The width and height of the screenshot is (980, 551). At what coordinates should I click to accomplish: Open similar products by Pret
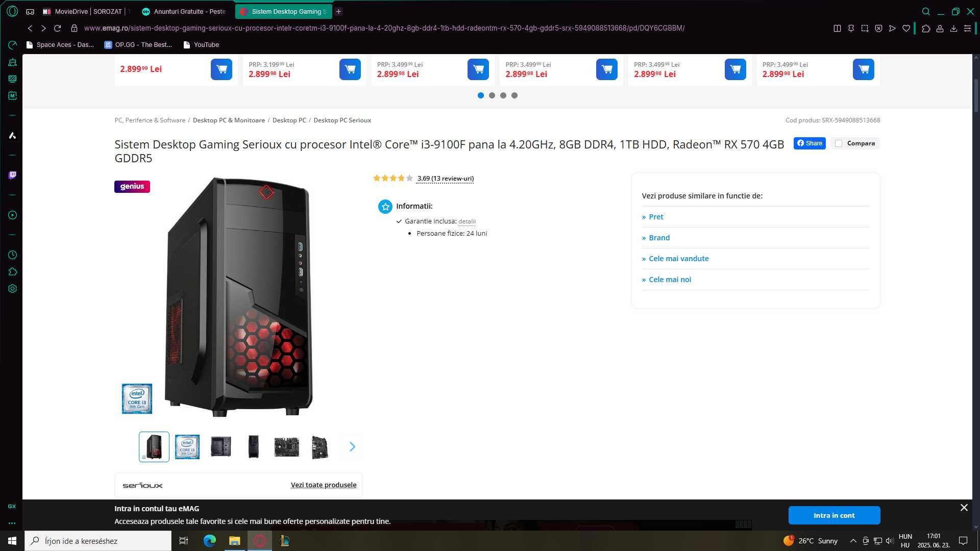click(x=656, y=217)
